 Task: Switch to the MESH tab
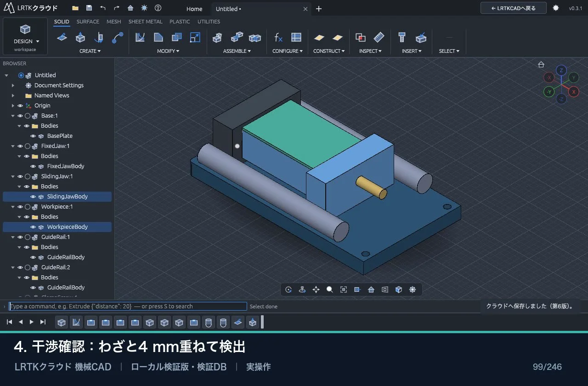(114, 22)
